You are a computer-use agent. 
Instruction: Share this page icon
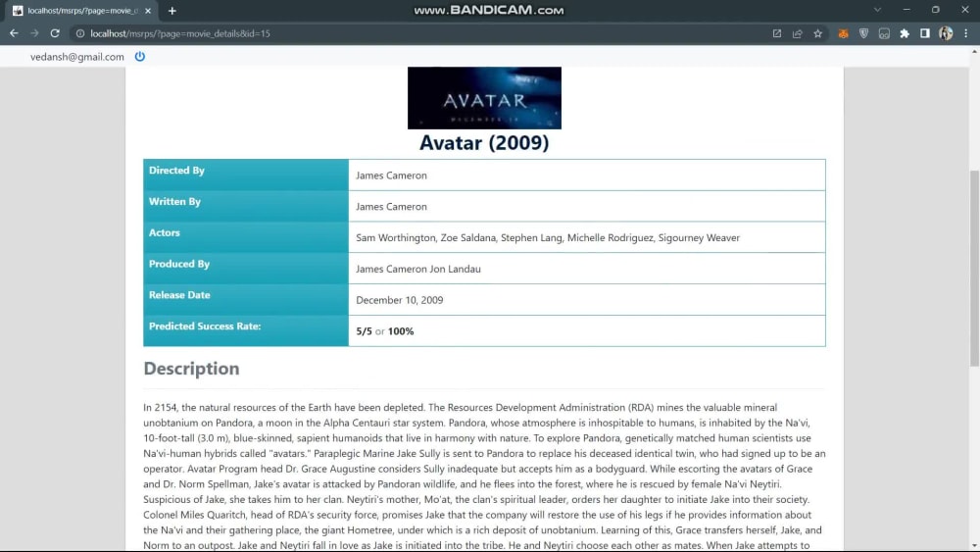coord(798,33)
